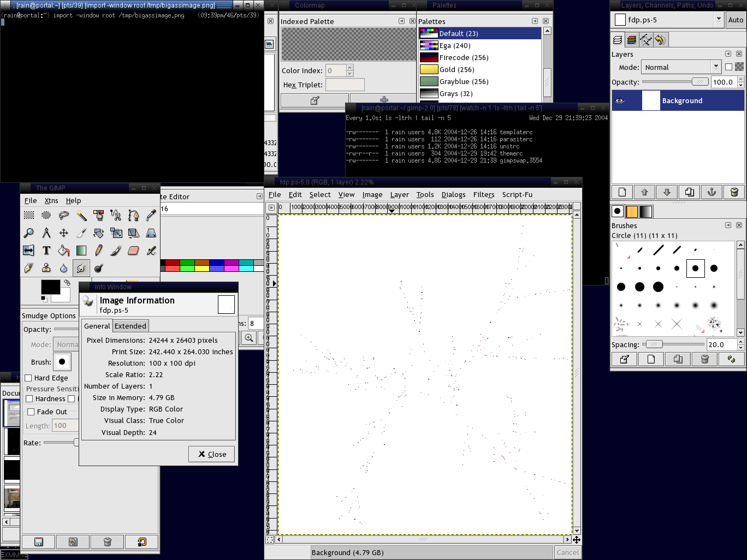Click the delete layer trash button
Image resolution: width=747 pixels, height=560 pixels.
(x=734, y=192)
